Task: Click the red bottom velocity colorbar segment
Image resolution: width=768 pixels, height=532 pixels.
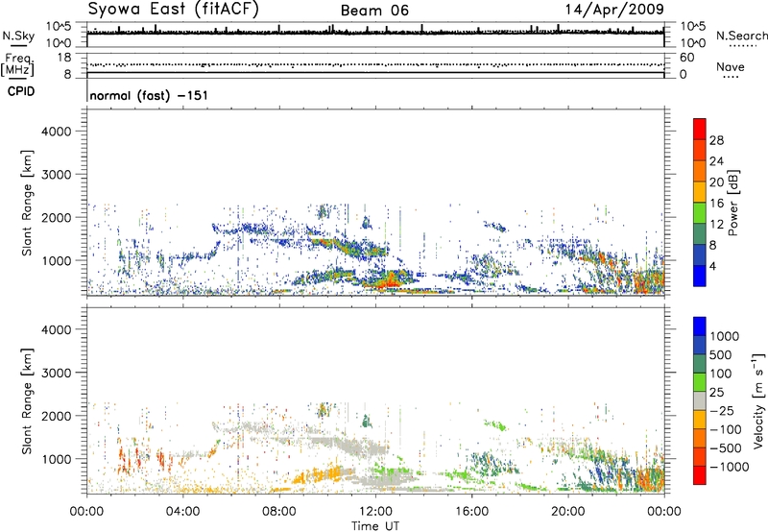Action: [x=700, y=475]
